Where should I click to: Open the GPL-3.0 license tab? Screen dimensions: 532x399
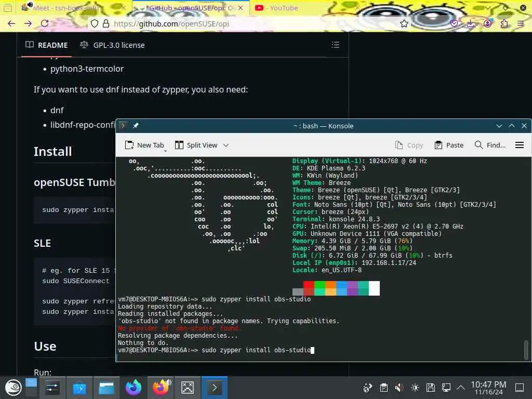point(112,45)
